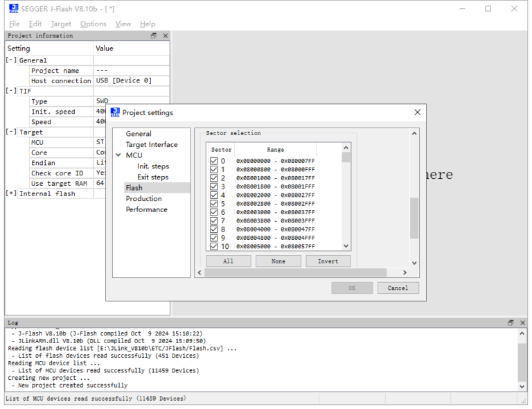This screenshot has height=409, width=532.
Task: Collapse the MCU tree node
Action: [x=118, y=155]
